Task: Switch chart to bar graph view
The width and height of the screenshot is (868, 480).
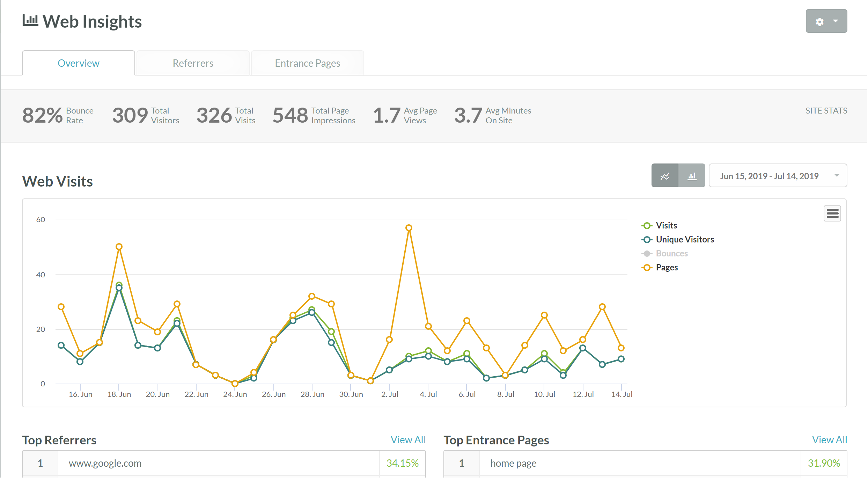Action: pos(692,176)
